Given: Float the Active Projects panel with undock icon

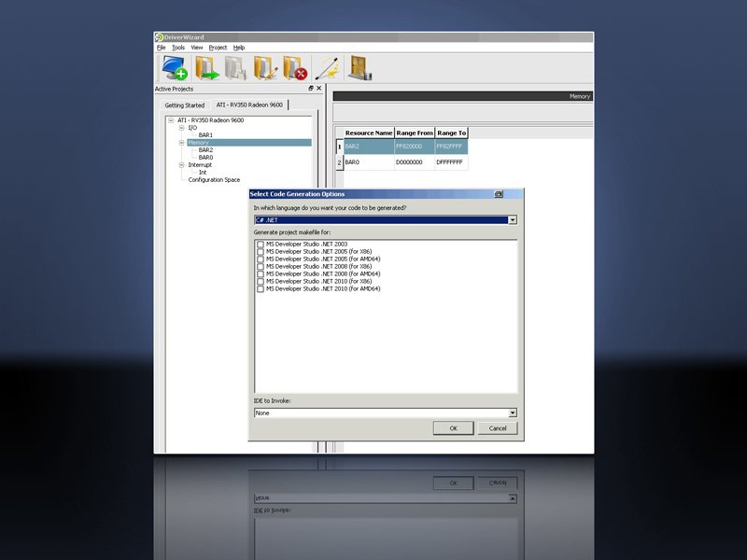Looking at the screenshot, I should pyautogui.click(x=311, y=88).
